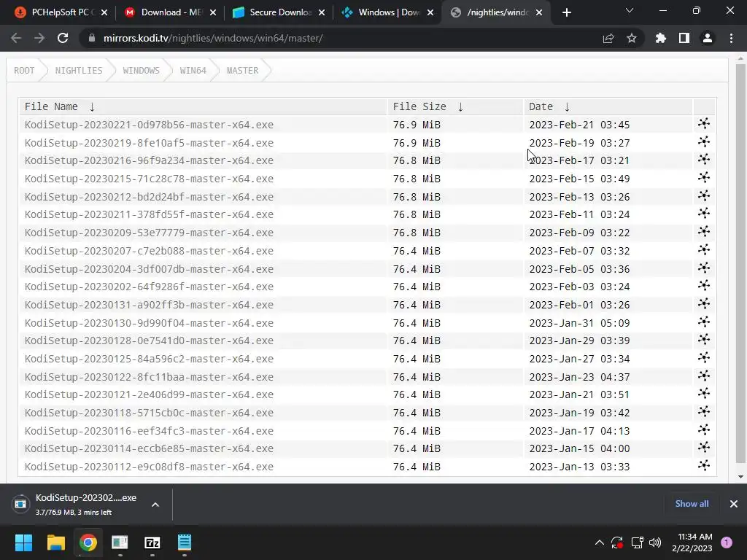Click the browser back arrow
The height and width of the screenshot is (560, 747).
(16, 38)
